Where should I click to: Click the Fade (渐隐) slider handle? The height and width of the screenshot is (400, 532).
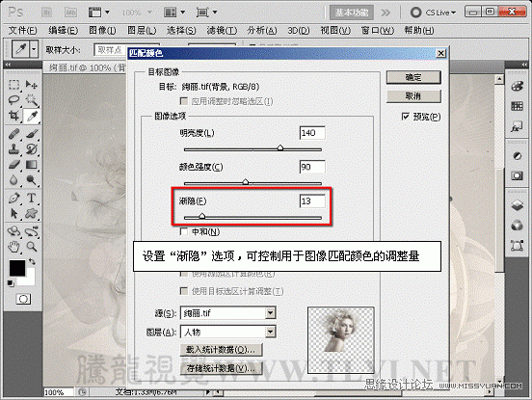coord(201,216)
